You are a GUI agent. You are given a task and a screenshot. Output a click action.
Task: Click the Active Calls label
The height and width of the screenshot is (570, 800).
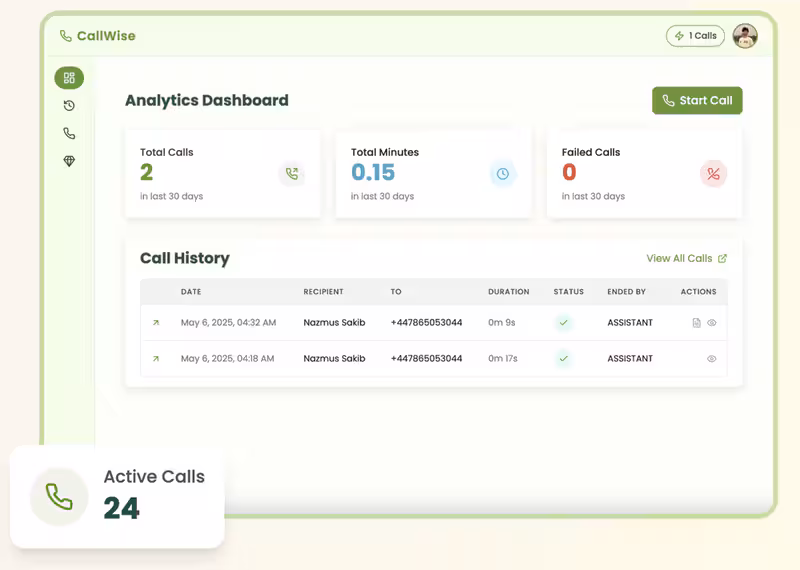(154, 477)
